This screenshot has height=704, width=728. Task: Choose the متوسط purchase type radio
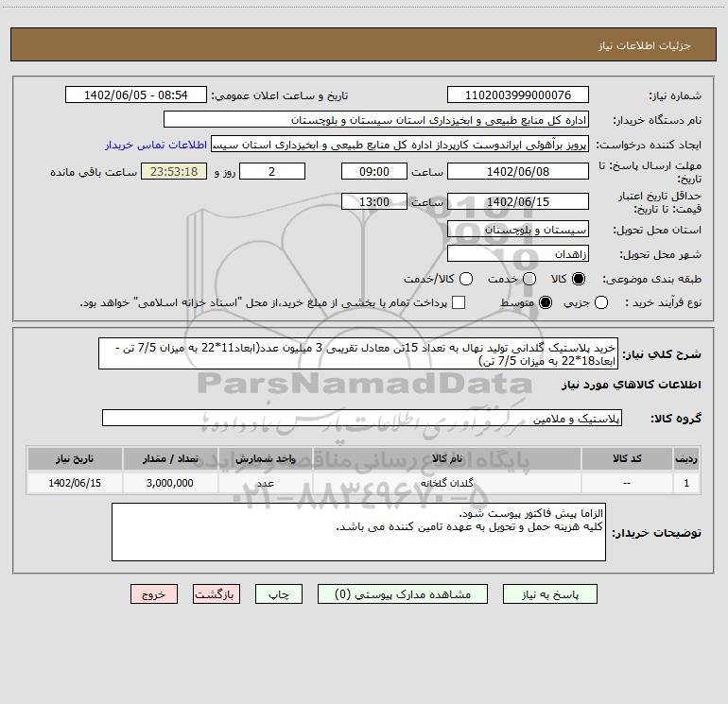pyautogui.click(x=546, y=302)
